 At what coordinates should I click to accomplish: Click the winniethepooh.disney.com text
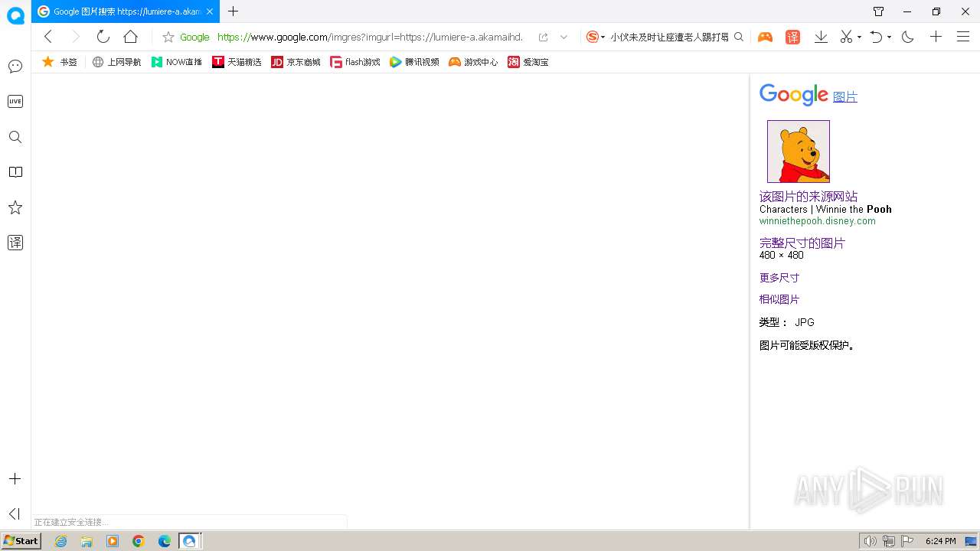pos(818,221)
